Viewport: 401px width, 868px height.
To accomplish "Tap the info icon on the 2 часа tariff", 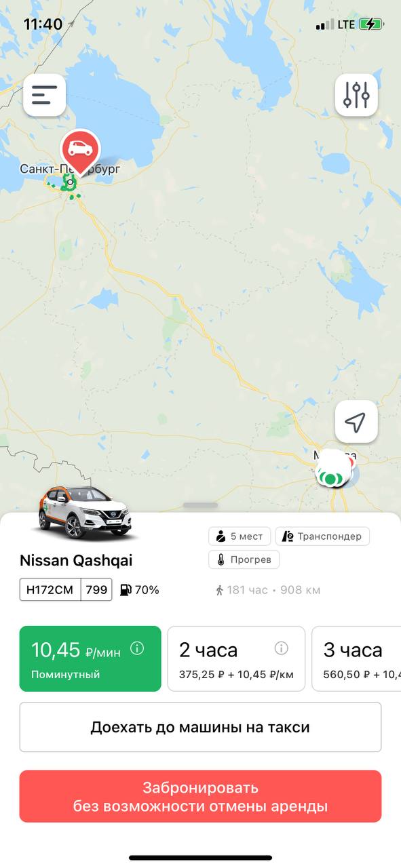I will pos(282,648).
